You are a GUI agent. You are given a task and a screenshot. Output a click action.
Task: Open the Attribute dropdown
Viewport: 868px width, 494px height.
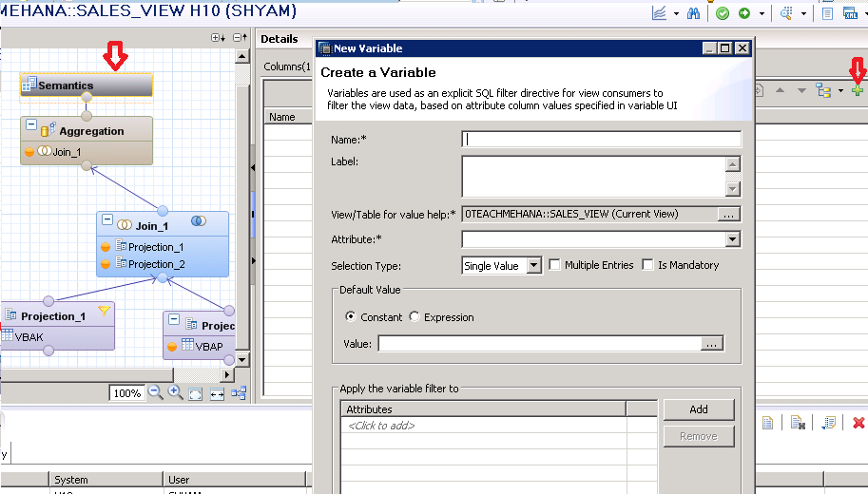click(732, 239)
